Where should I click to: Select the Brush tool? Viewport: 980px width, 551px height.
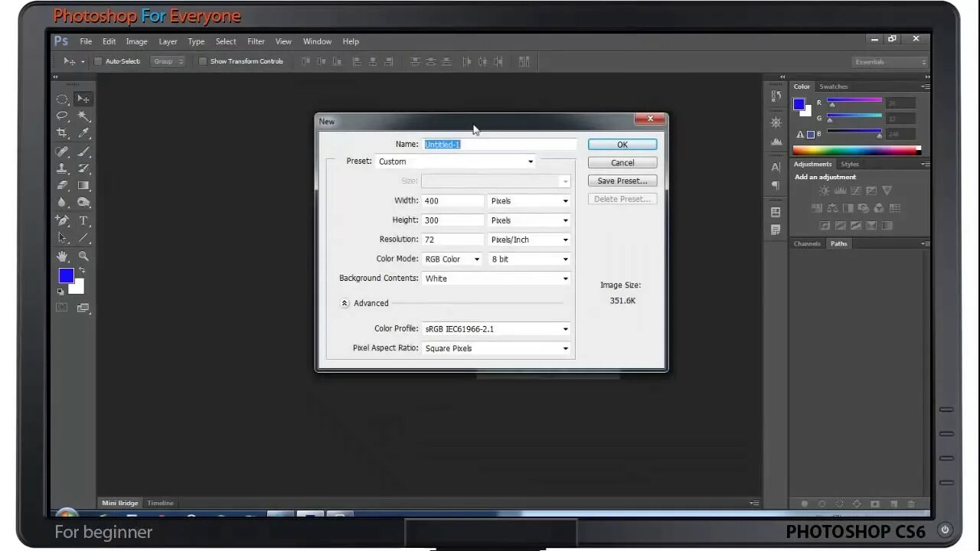coord(83,152)
